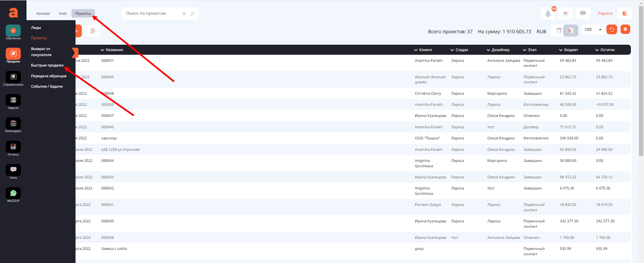Screen dimensions: 644x263
Task: Expand the Бюджет column sort chevron
Action: (561, 50)
